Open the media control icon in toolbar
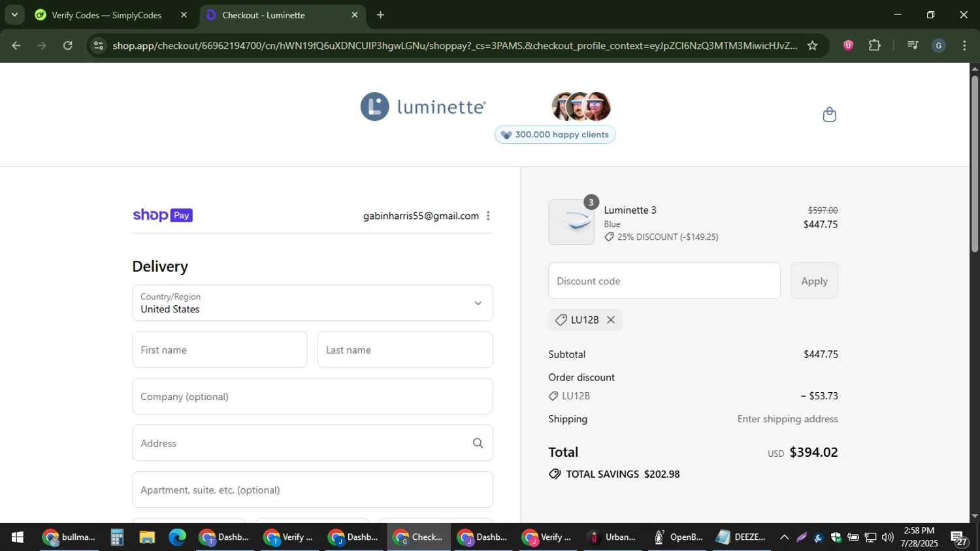Screen dimensions: 980x551 click(913, 45)
